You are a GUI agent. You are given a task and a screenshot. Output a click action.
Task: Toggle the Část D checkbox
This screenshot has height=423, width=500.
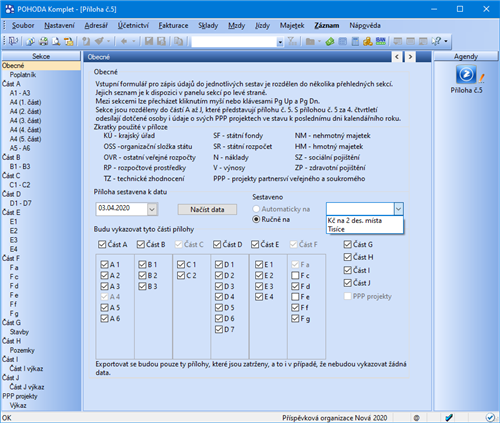point(217,244)
